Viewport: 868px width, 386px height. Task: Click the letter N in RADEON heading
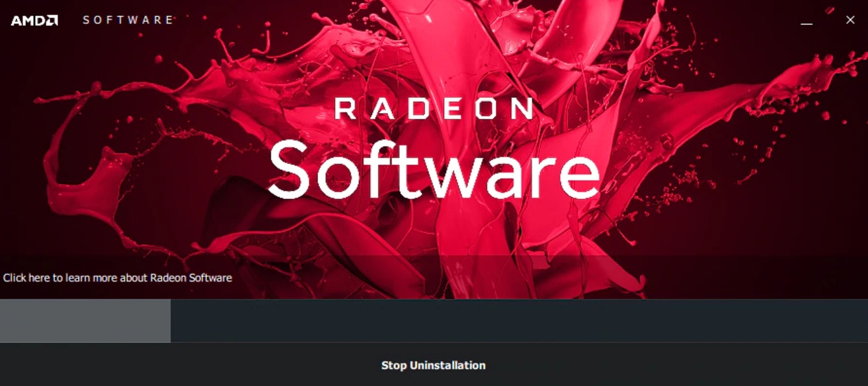(521, 108)
